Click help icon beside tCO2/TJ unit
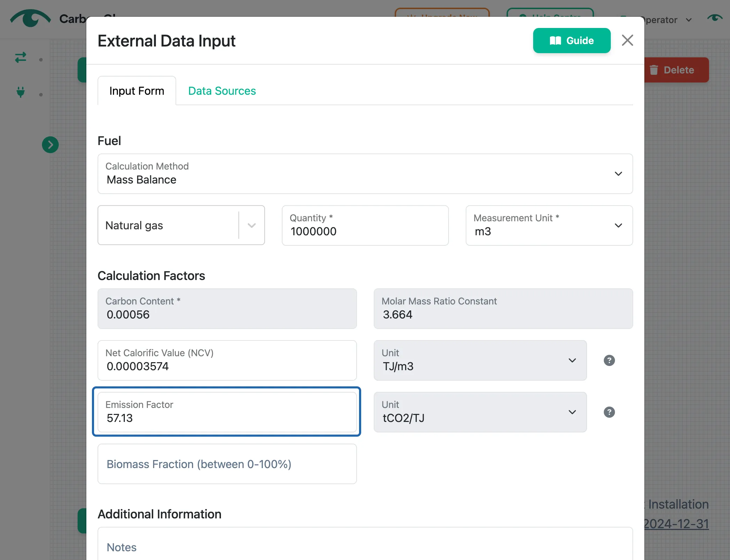730x560 pixels. click(609, 412)
